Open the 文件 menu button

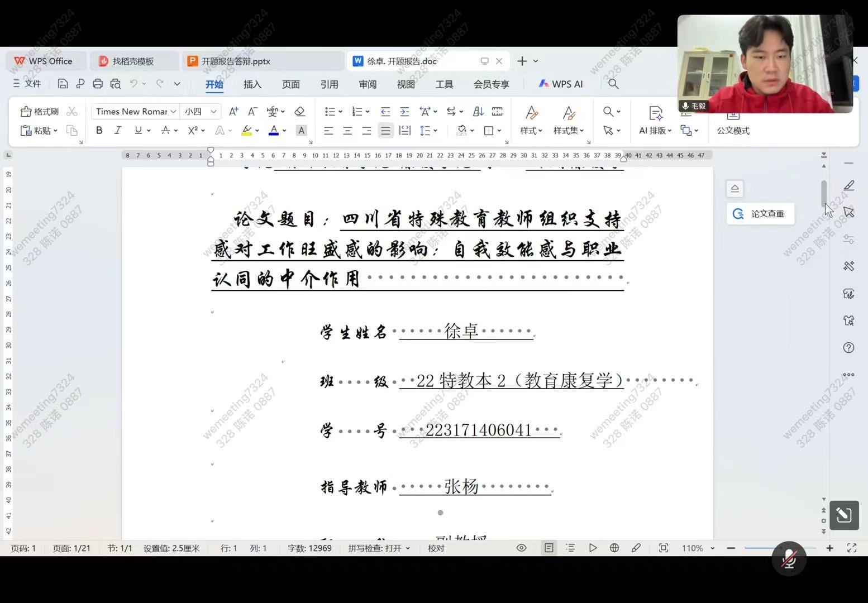coord(27,84)
